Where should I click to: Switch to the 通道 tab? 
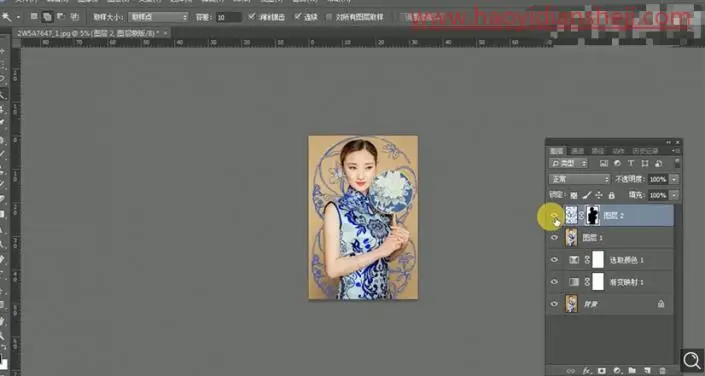[577, 151]
